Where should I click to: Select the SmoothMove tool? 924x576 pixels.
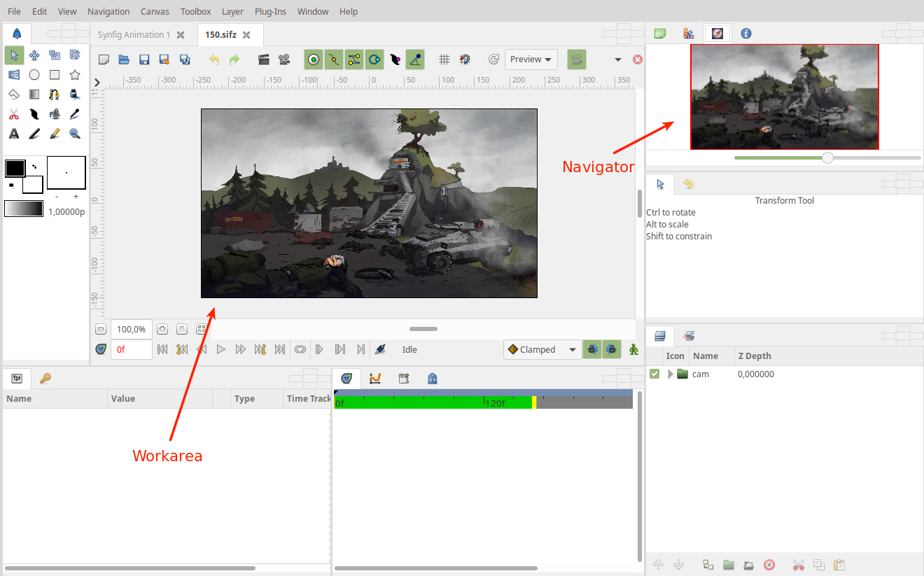click(34, 55)
